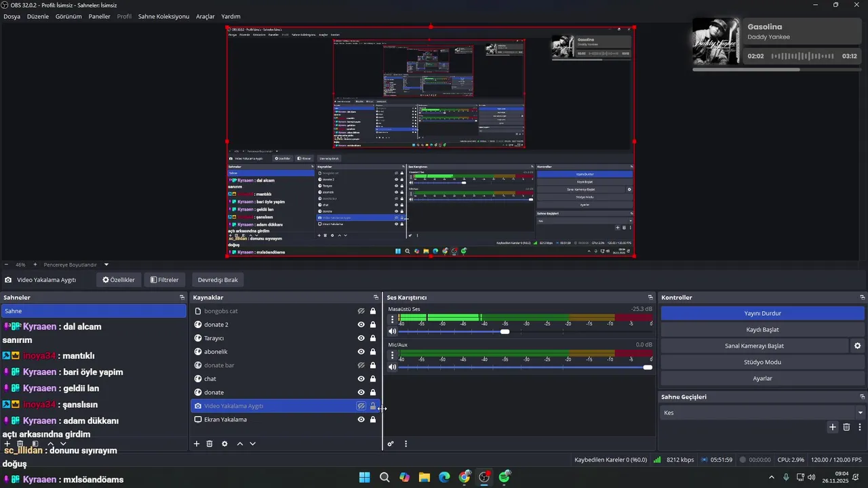Screen dimensions: 868x488
Task: Pop out the Sahne Geçişleri panel
Action: [x=863, y=396]
